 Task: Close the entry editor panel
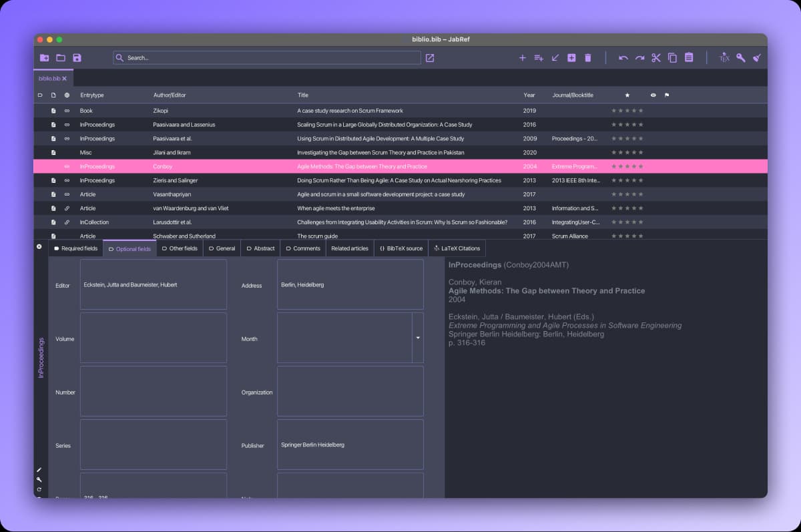39,247
